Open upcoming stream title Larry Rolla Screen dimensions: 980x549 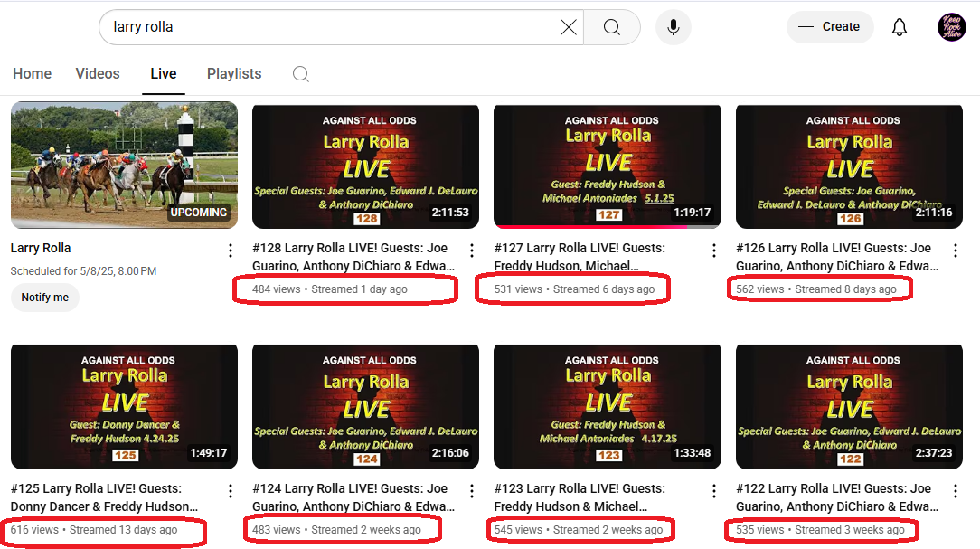pyautogui.click(x=41, y=248)
